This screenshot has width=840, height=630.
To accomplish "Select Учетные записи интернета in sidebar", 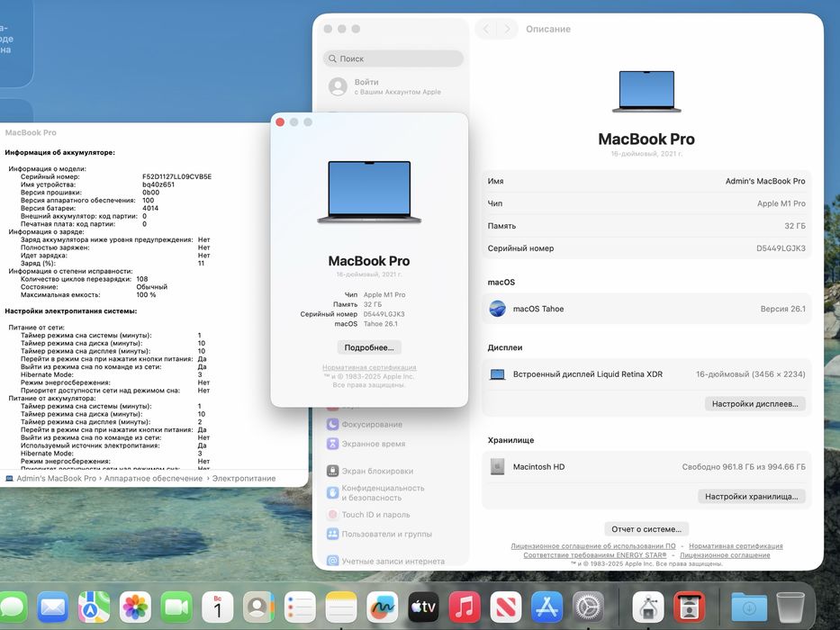I will (393, 561).
